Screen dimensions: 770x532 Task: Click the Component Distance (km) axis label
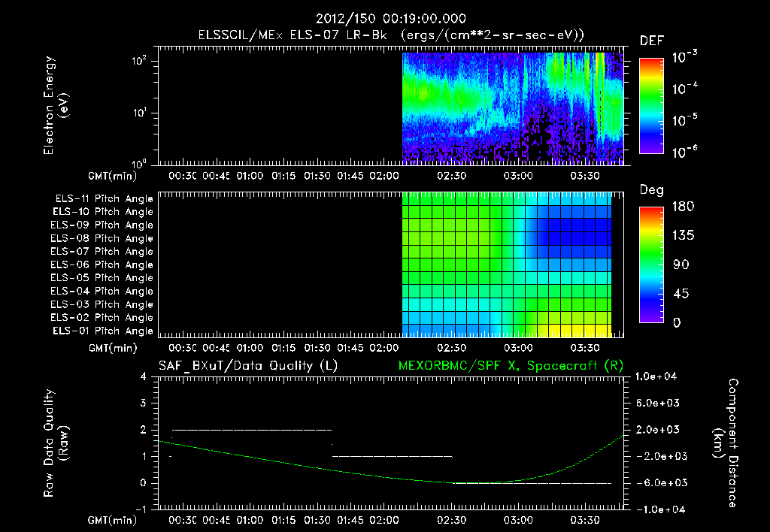(726, 443)
